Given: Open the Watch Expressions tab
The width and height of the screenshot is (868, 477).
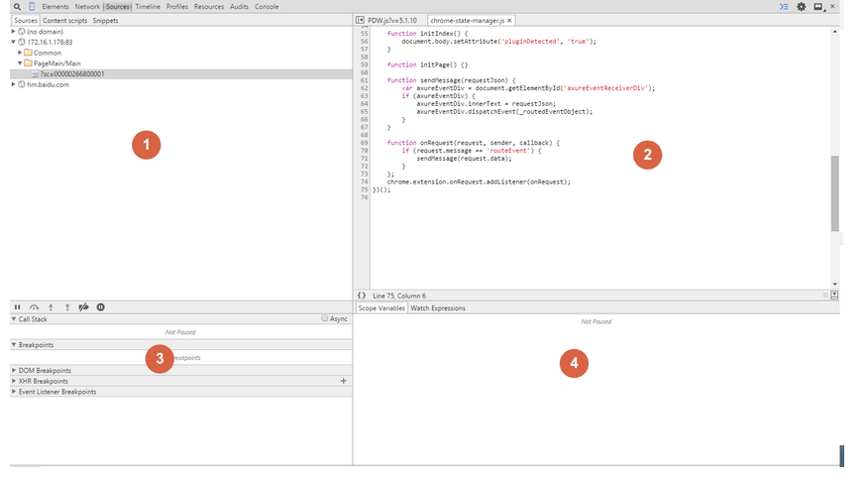Looking at the screenshot, I should pos(438,308).
